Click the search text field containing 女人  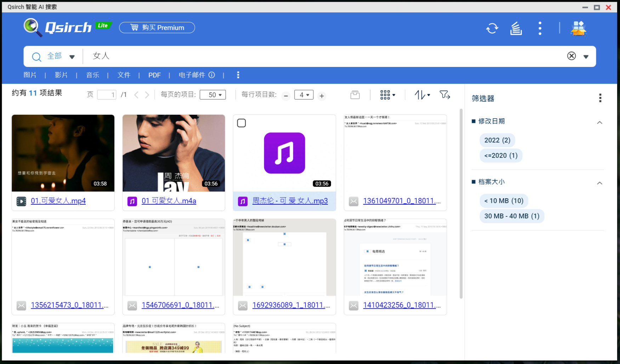point(324,56)
